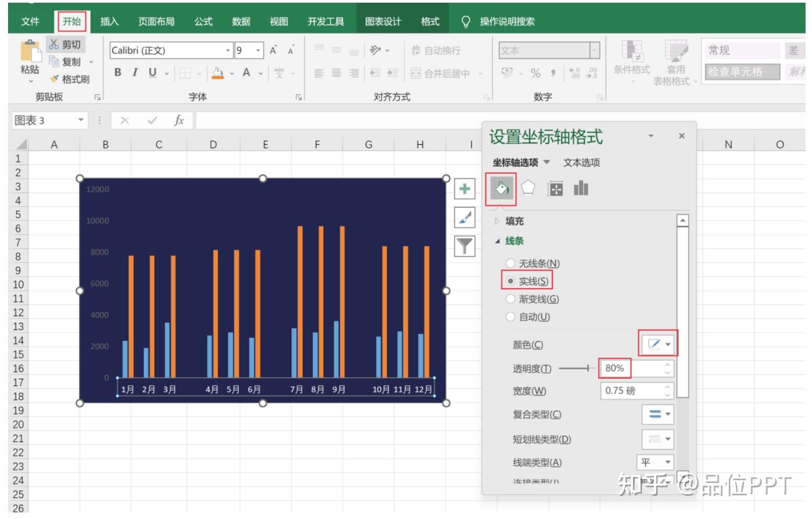Select the Fill & Line paint bucket icon

501,189
